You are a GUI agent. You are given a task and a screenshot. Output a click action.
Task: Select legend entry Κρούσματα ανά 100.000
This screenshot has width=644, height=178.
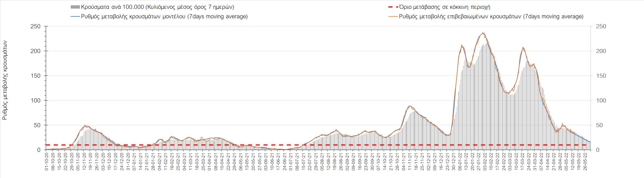point(157,7)
